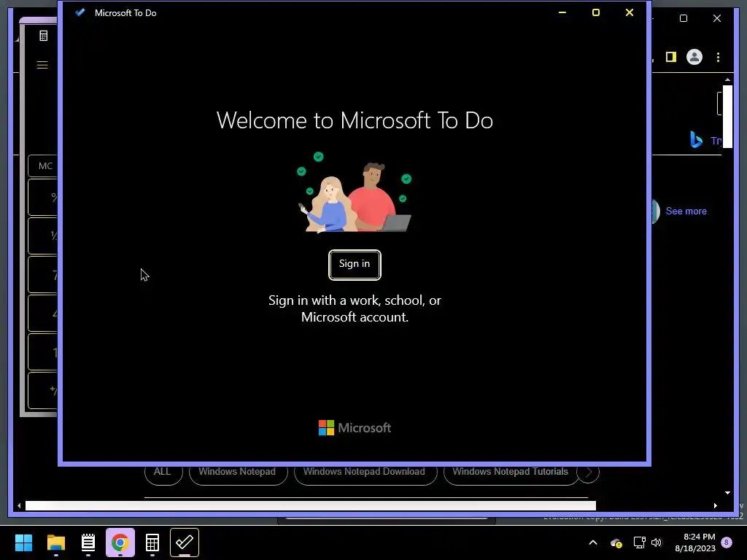Click Chrome vertical scrollbar down arrow
Screen dimensions: 747x560
[727, 493]
